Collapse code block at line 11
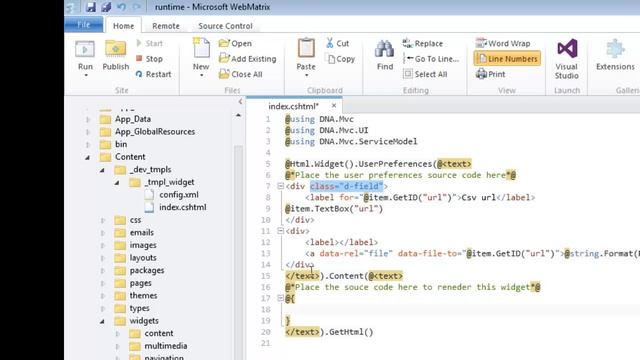640x360 pixels. point(280,231)
